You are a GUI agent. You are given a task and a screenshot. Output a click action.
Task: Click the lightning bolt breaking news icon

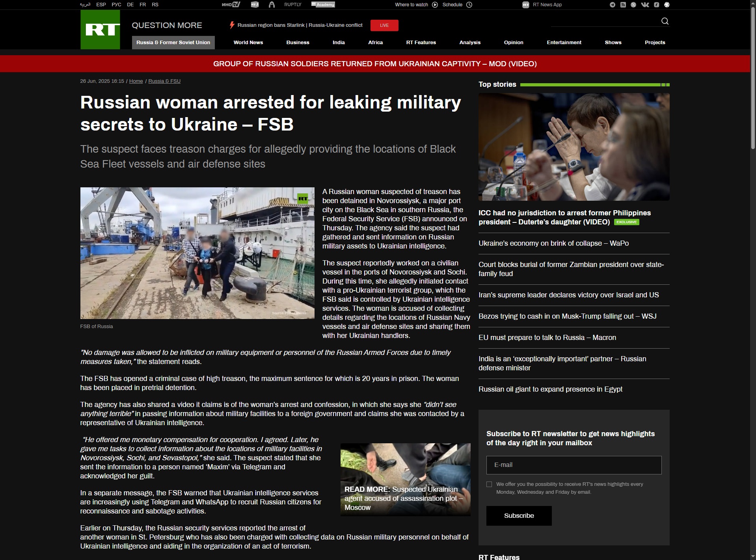point(232,25)
